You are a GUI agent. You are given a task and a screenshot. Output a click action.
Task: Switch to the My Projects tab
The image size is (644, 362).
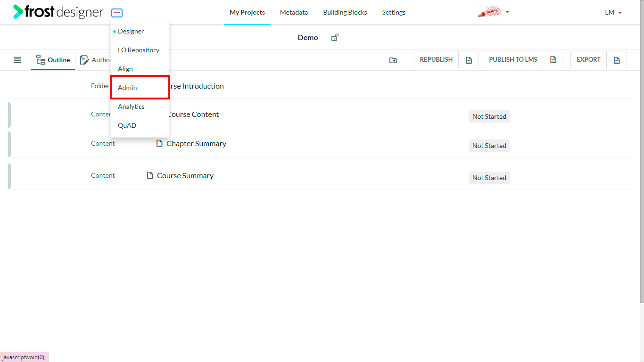247,12
